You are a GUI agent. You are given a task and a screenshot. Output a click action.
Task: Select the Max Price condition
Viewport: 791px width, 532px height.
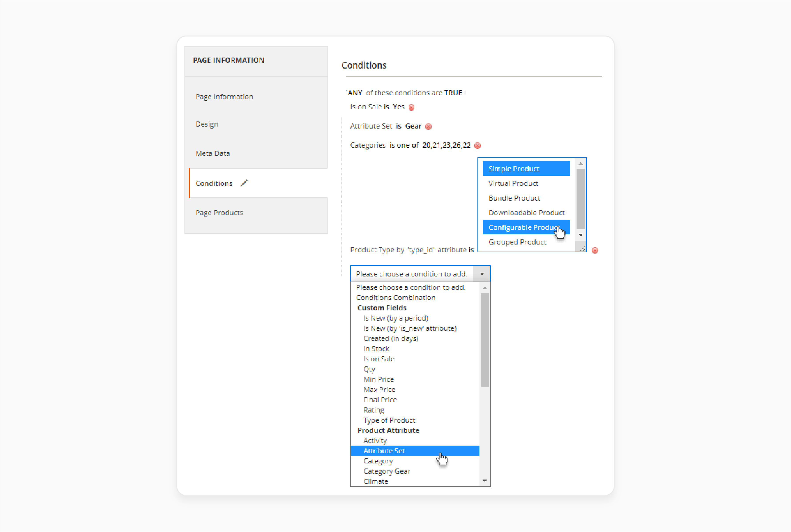click(x=415, y=390)
